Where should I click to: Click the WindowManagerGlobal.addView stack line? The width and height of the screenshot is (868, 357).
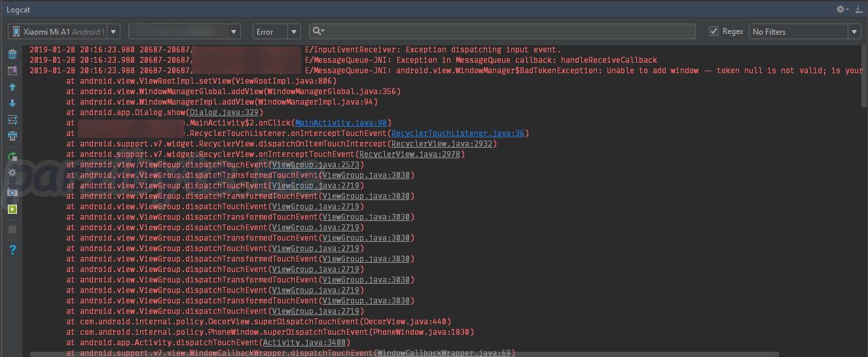click(233, 92)
